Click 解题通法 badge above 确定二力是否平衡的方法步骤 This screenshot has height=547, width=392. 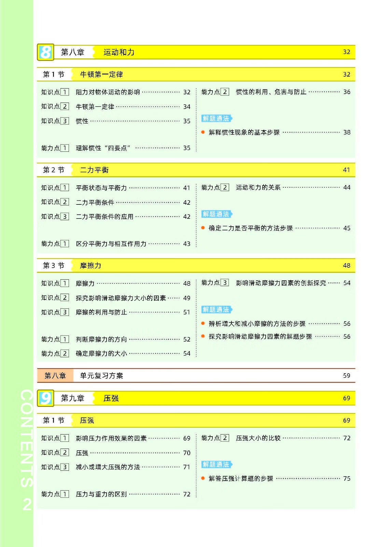click(x=216, y=214)
